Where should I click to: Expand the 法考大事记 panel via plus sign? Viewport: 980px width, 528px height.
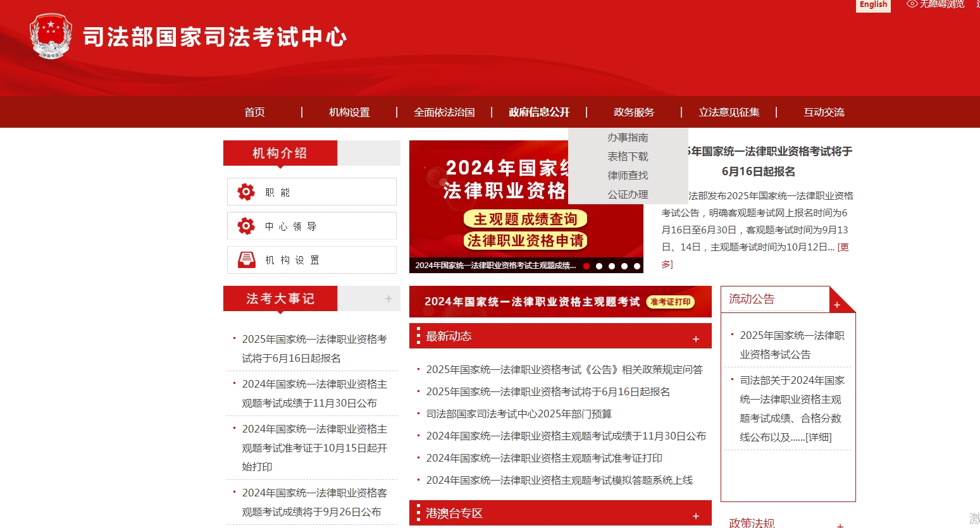pyautogui.click(x=389, y=298)
